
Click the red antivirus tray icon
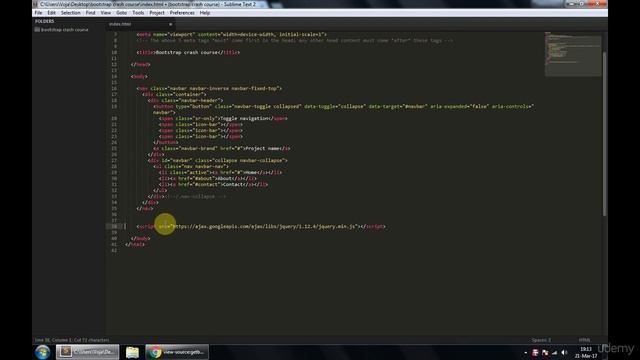pos(535,353)
